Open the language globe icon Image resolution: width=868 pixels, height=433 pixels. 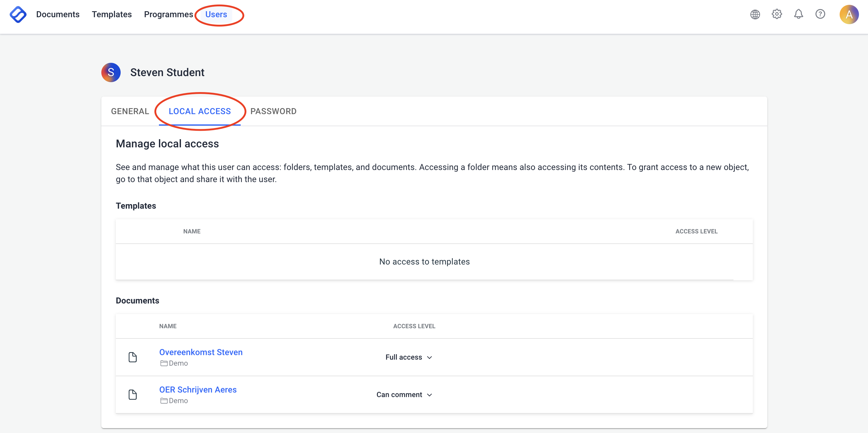point(755,14)
